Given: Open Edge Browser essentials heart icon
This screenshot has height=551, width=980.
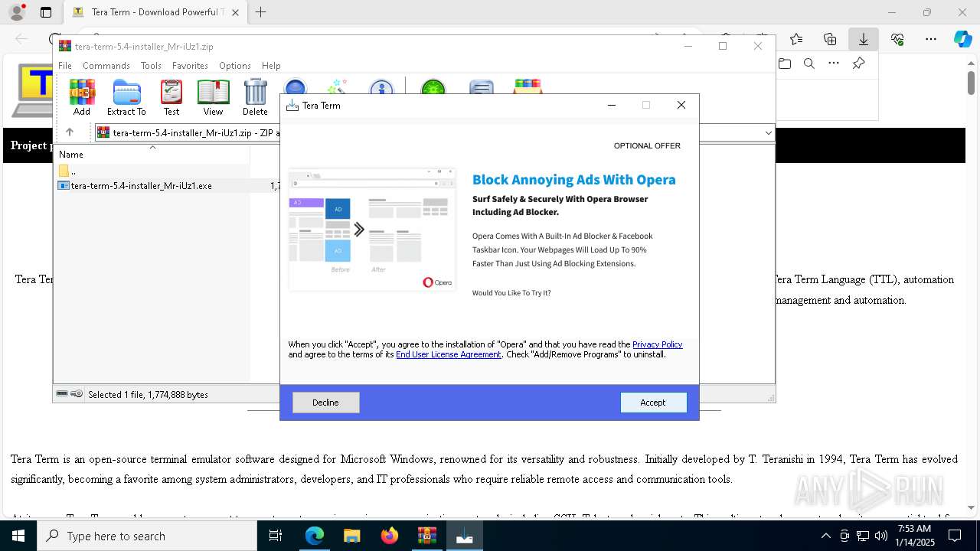Looking at the screenshot, I should (897, 39).
